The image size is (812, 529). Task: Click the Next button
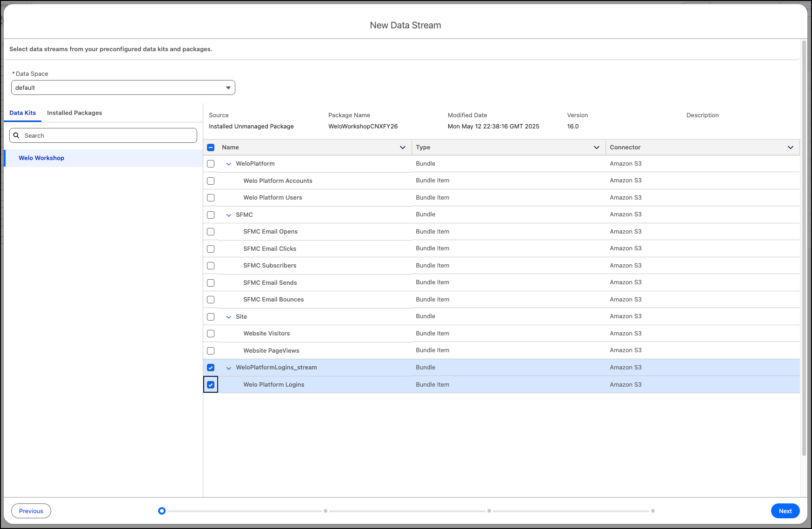[785, 511]
